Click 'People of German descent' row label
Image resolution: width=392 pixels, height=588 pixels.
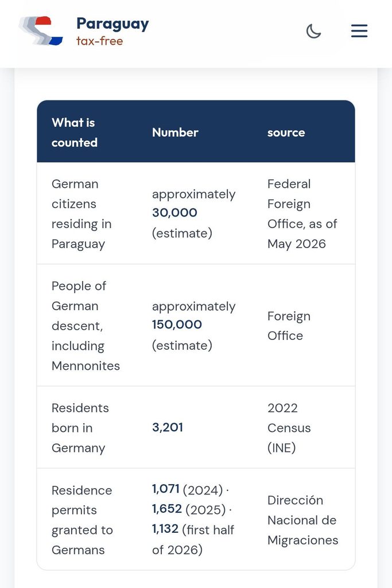pyautogui.click(x=86, y=326)
